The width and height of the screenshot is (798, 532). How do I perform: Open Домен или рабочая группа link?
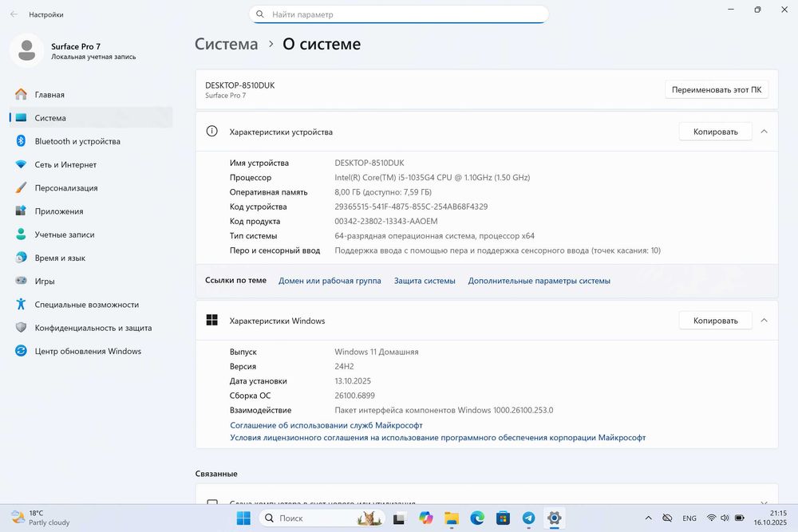click(x=330, y=281)
